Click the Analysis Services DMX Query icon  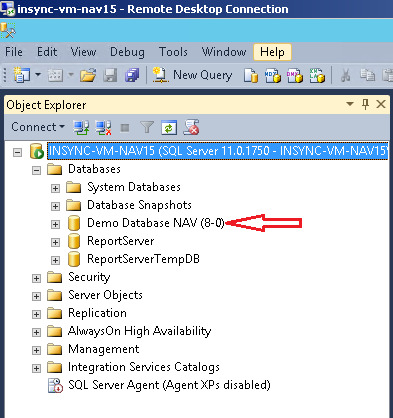click(x=295, y=75)
